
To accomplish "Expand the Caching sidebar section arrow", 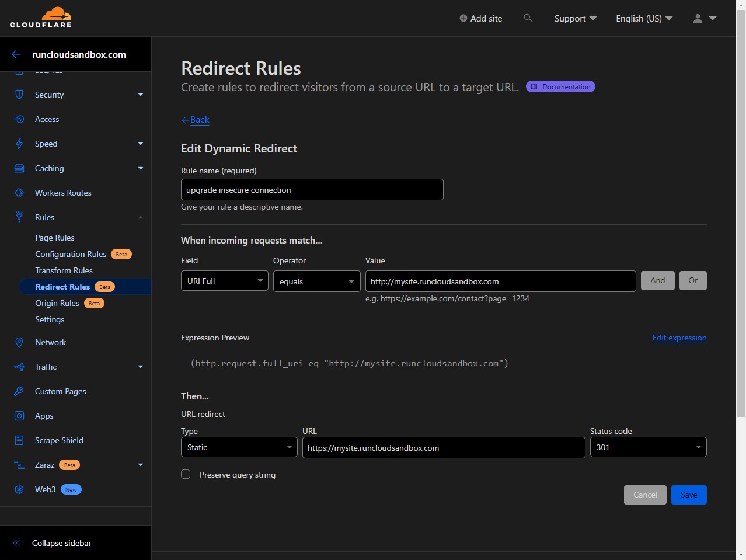I will pos(141,168).
